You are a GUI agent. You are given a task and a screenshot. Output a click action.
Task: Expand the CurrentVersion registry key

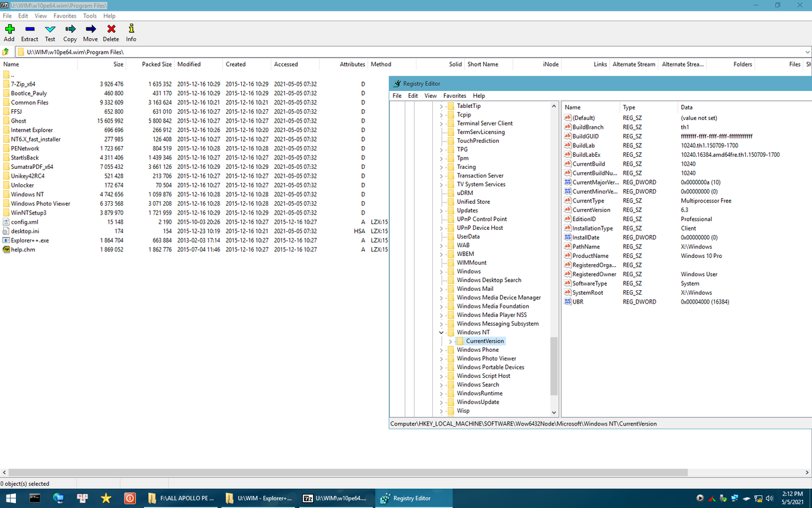click(x=450, y=341)
